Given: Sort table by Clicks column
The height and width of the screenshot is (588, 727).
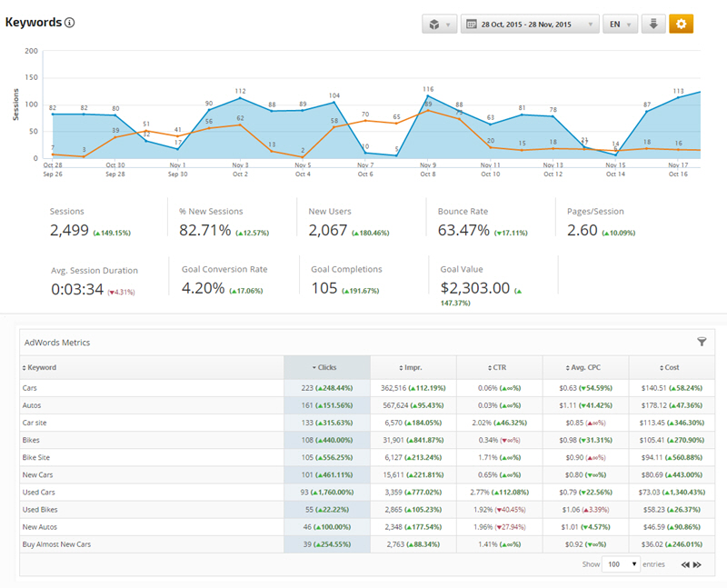Looking at the screenshot, I should [326, 367].
